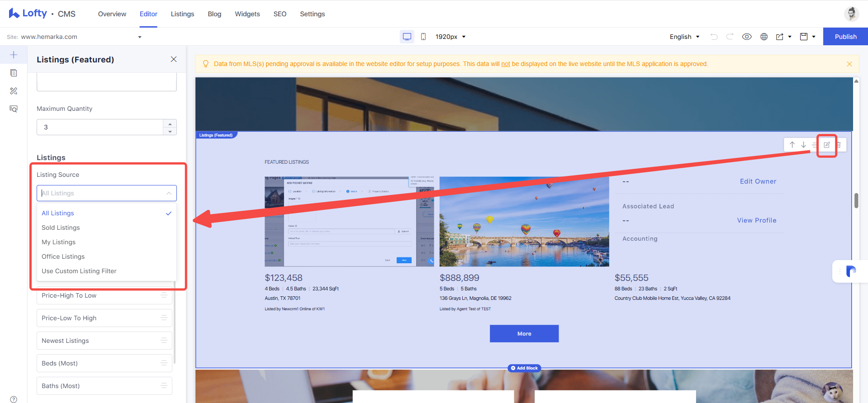
Task: Click the Publish button
Action: pyautogui.click(x=845, y=37)
